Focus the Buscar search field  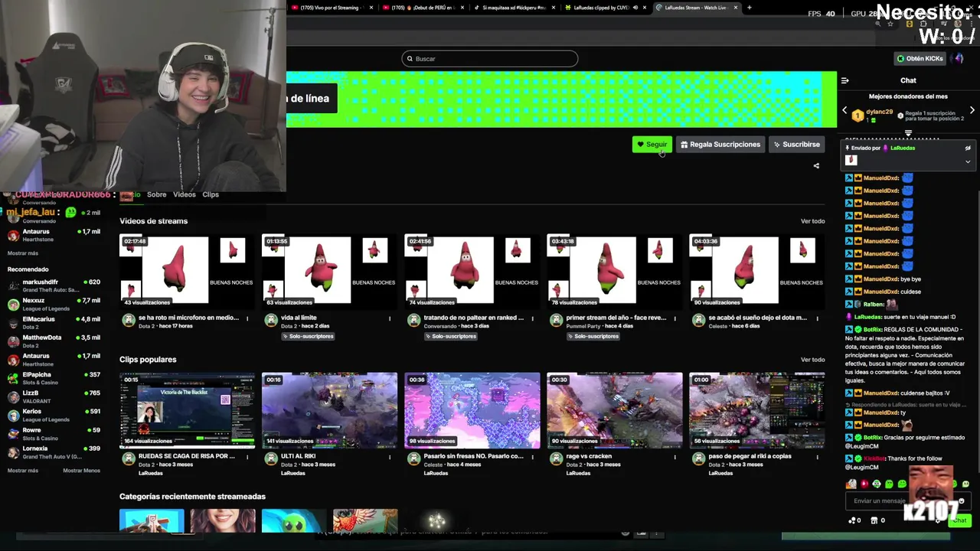pyautogui.click(x=489, y=58)
